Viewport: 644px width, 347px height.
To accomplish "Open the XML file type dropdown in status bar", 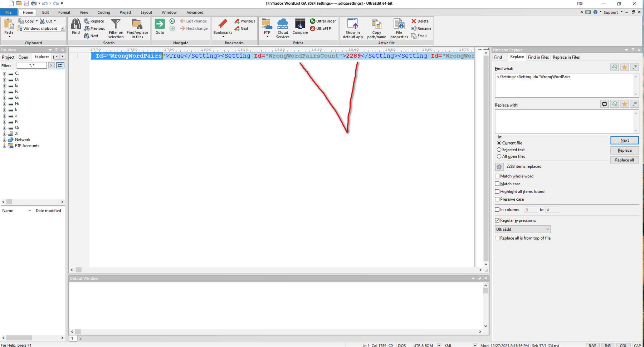I will pyautogui.click(x=475, y=345).
